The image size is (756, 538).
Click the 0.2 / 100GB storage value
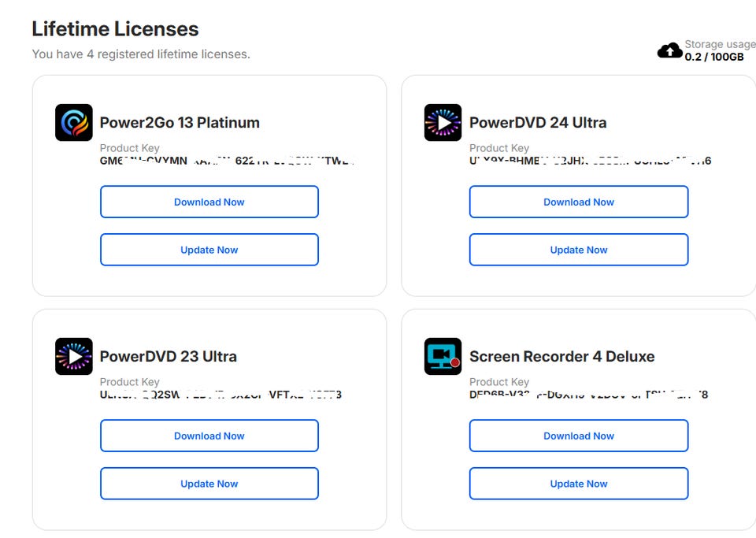tap(714, 57)
